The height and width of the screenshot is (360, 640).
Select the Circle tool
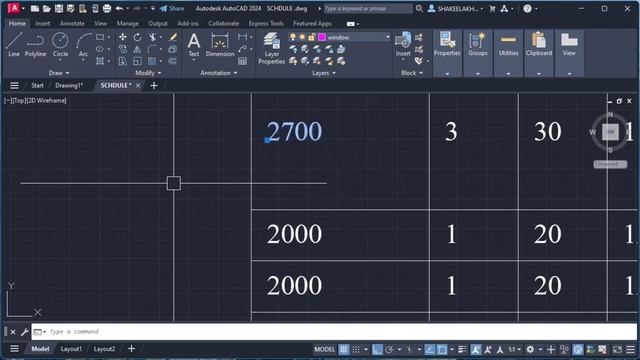[x=60, y=44]
